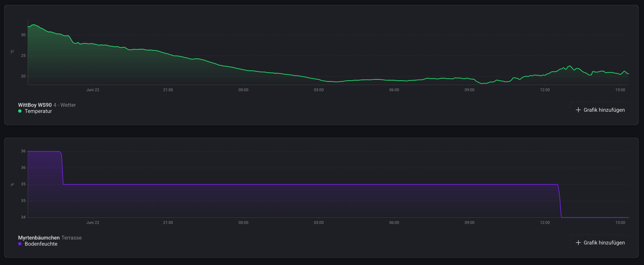Toggle the Bodenfeuchte series legend label
The width and height of the screenshot is (644, 265).
(41, 244)
